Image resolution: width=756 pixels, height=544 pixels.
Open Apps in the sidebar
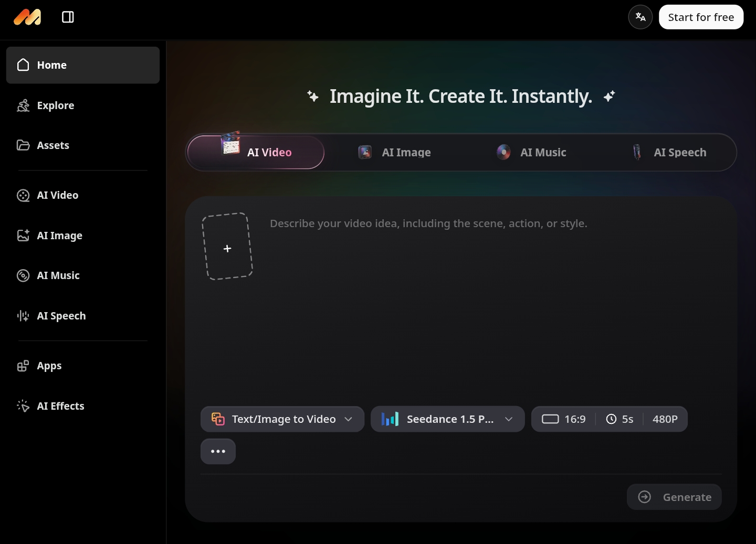83,366
